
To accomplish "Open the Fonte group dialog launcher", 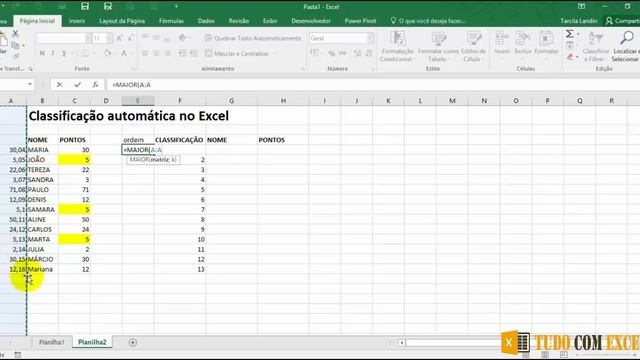I will point(133,69).
